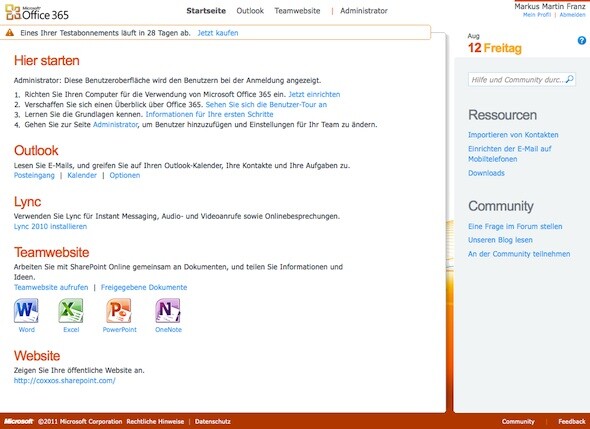Viewport: 590px width, 429px height.
Task: Open the Excel web app icon
Action: 71,311
